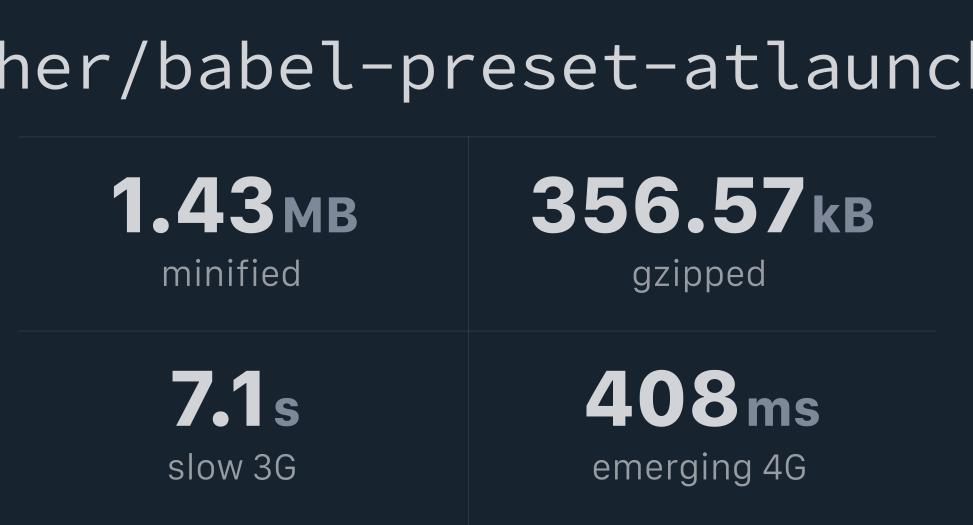The width and height of the screenshot is (973, 525).
Task: Select the 356.57 gzipped size number
Action: click(668, 205)
